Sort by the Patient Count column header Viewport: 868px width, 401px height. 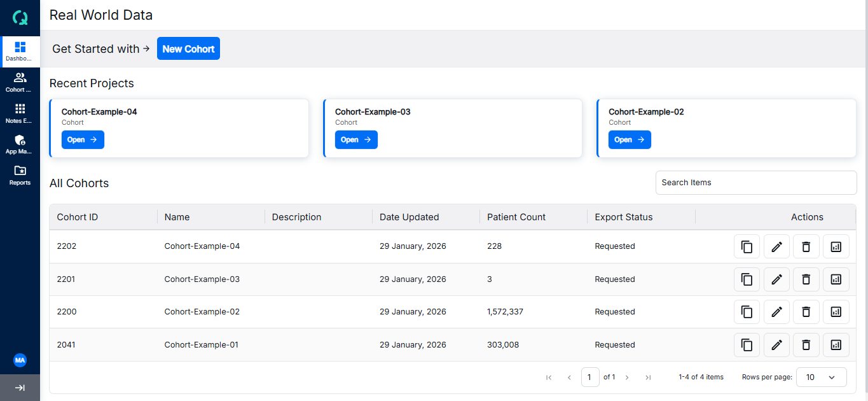tap(516, 217)
